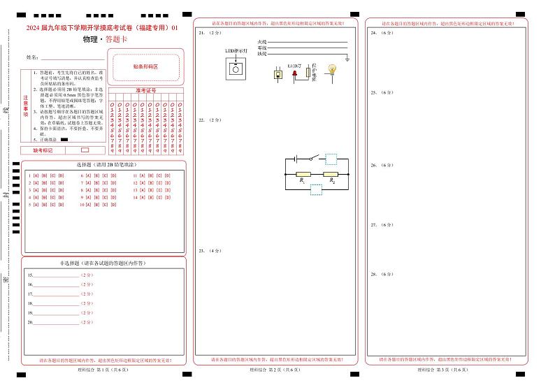Click the LED indicator wall switch panel drawing

coord(236,69)
